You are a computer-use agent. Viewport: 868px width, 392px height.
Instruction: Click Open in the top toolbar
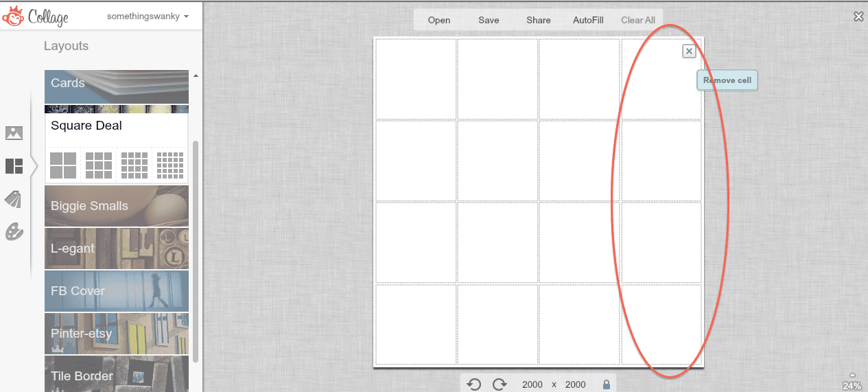pyautogui.click(x=439, y=20)
